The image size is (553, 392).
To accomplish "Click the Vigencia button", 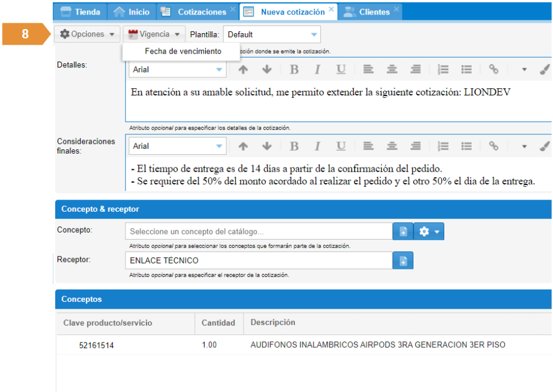I will pyautogui.click(x=154, y=34).
